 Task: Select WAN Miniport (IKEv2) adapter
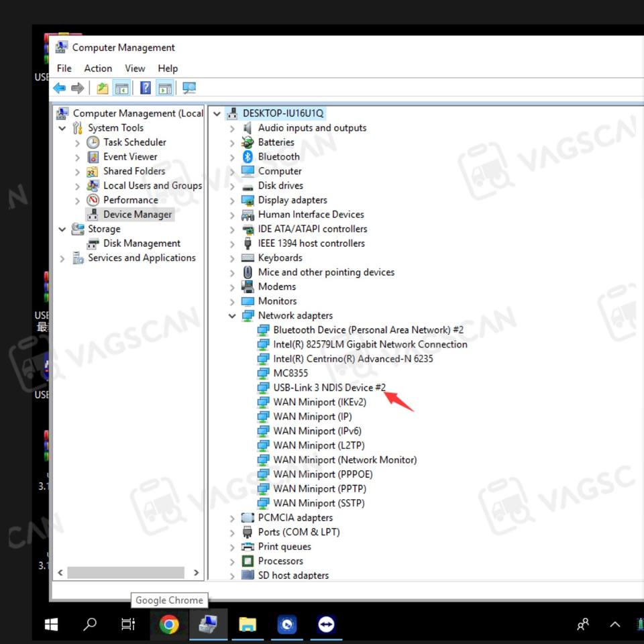pyautogui.click(x=319, y=402)
